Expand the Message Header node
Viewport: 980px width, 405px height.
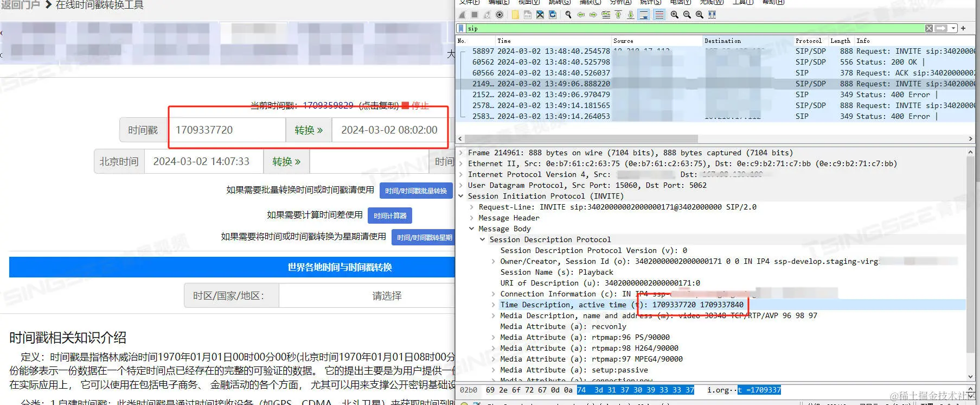pos(472,218)
